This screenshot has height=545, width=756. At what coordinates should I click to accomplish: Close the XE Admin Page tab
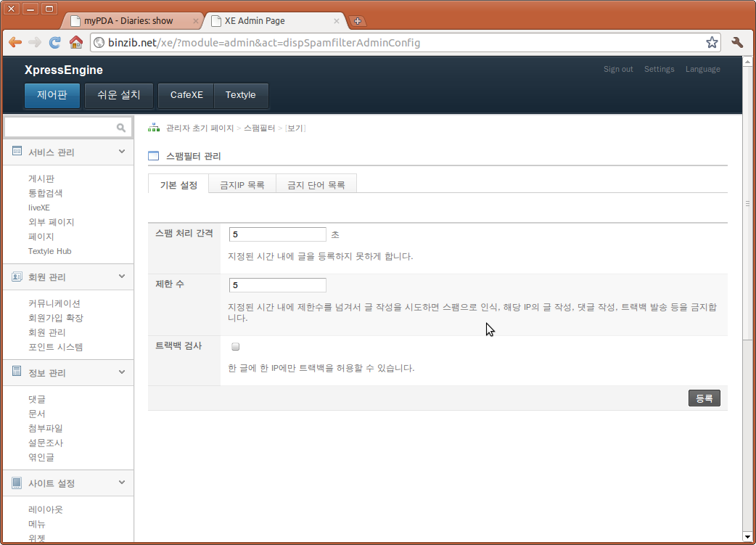[x=337, y=21]
